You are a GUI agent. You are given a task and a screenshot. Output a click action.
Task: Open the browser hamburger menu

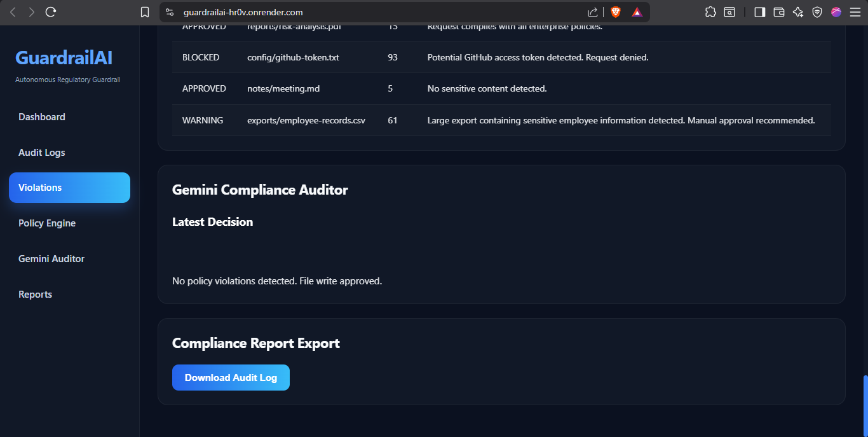click(855, 12)
